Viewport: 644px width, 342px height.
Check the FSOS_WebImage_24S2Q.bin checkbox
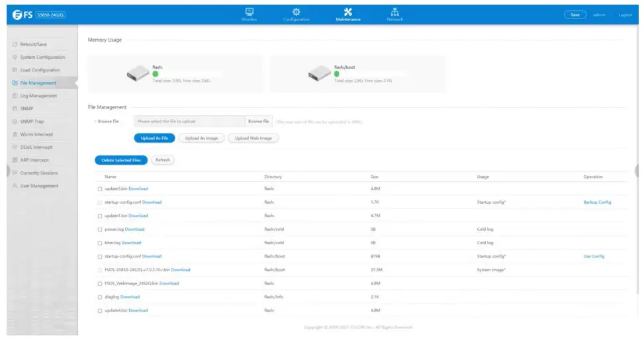[x=99, y=284]
